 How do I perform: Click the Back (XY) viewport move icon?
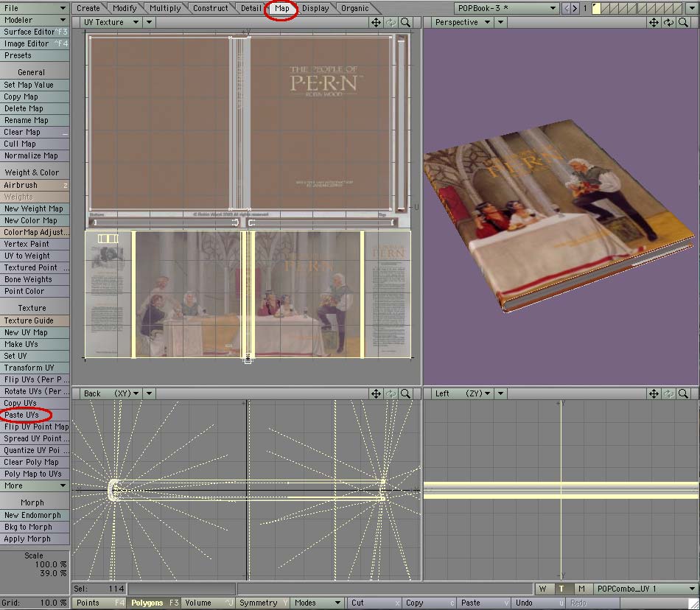coord(376,393)
